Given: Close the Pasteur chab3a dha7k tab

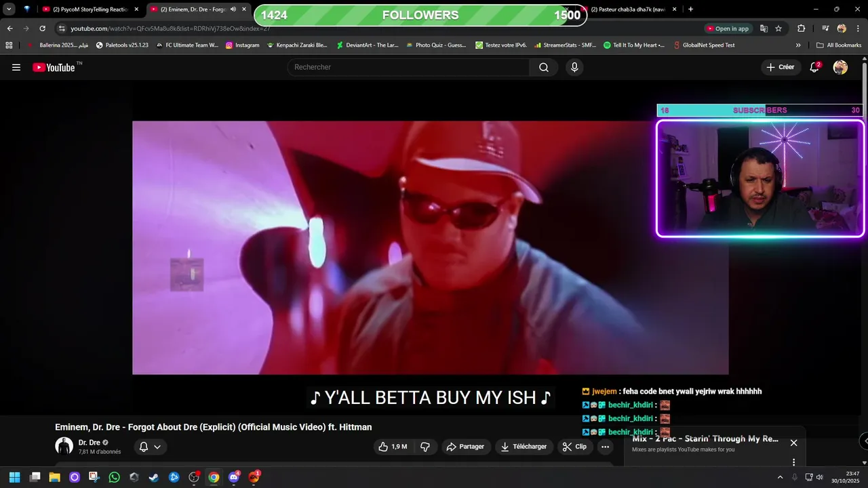Looking at the screenshot, I should coord(674,9).
